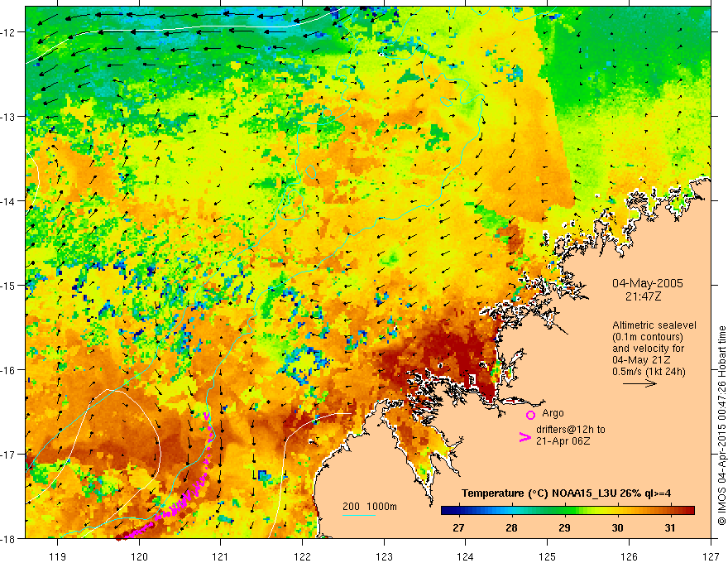Click longitude axis label 126
Screen dimensions: 728x563
click(x=629, y=556)
